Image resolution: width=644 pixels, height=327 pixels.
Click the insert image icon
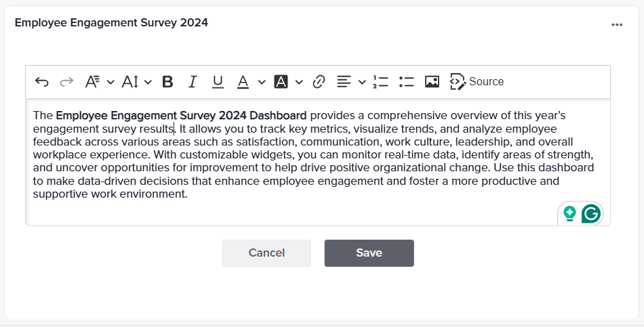point(432,82)
